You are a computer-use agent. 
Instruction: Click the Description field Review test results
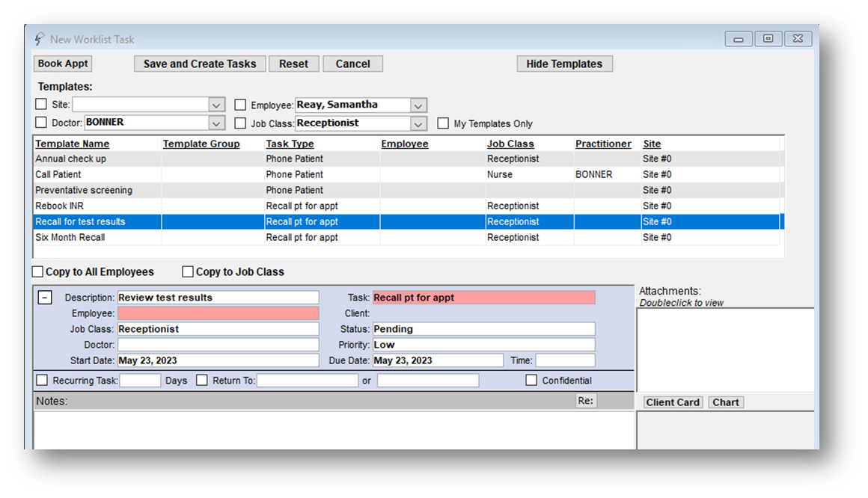tap(218, 298)
